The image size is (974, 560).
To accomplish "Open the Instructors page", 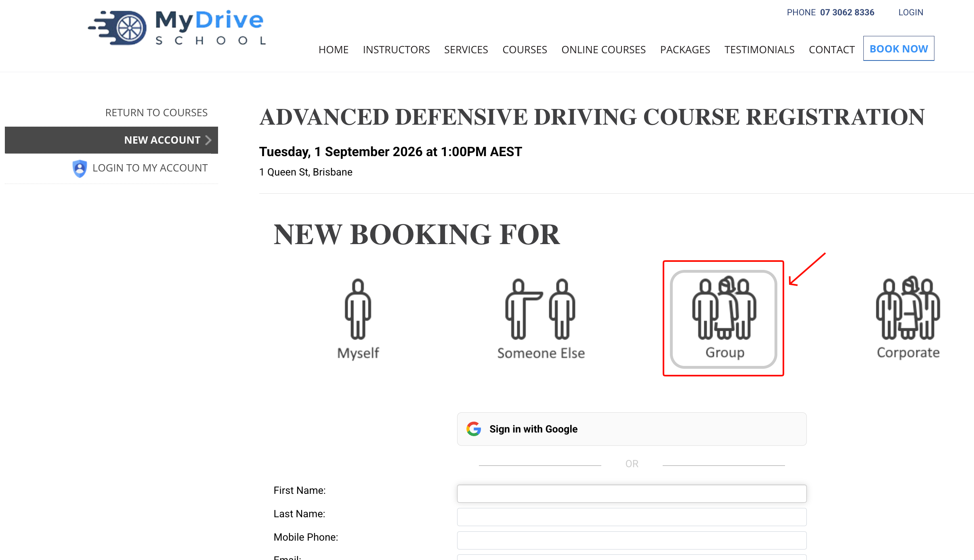I will (396, 50).
